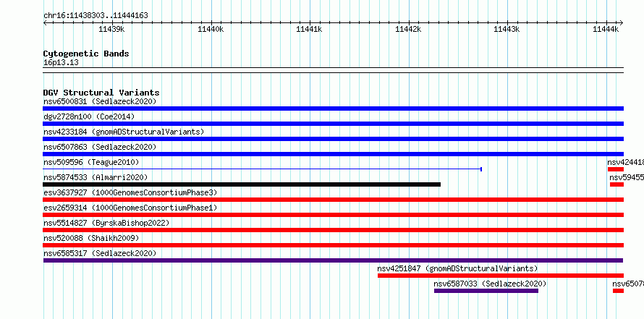This screenshot has height=319, width=644.
Task: Select the short red bar under nsv424418
Action: 616,169
